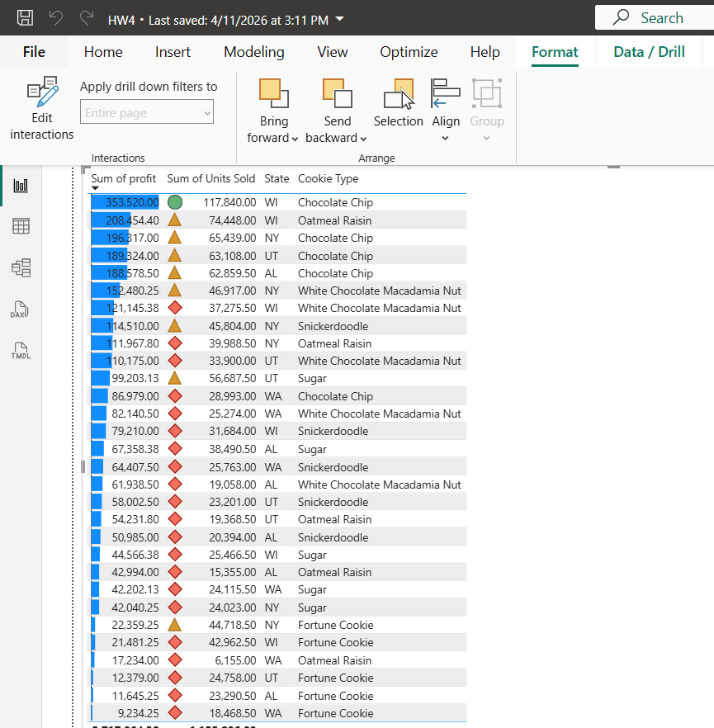Click the Group icon

point(486,92)
